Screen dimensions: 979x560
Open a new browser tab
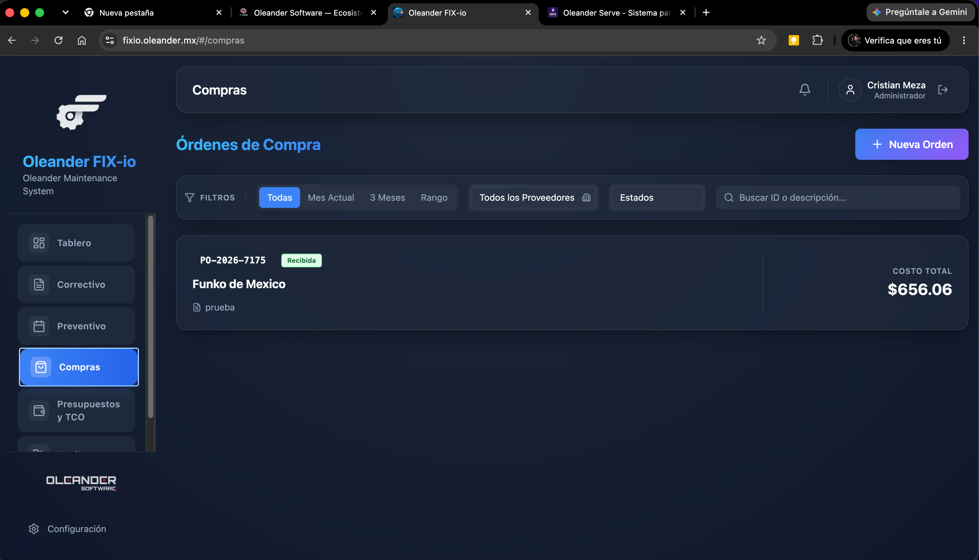coord(706,13)
